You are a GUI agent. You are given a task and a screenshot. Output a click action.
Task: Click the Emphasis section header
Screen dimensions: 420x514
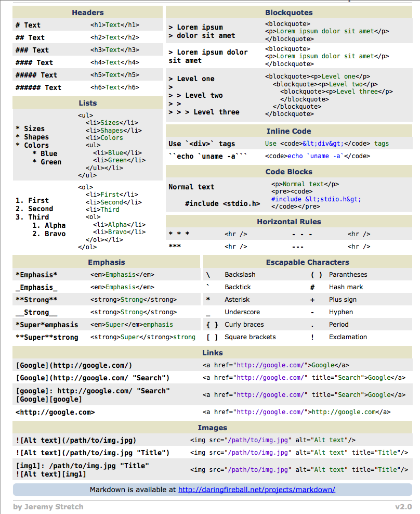point(106,262)
